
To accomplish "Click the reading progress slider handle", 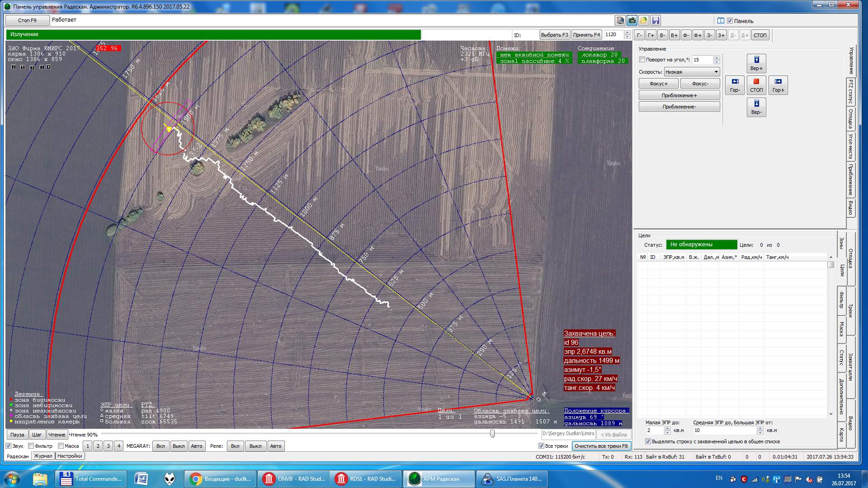I will [x=492, y=434].
